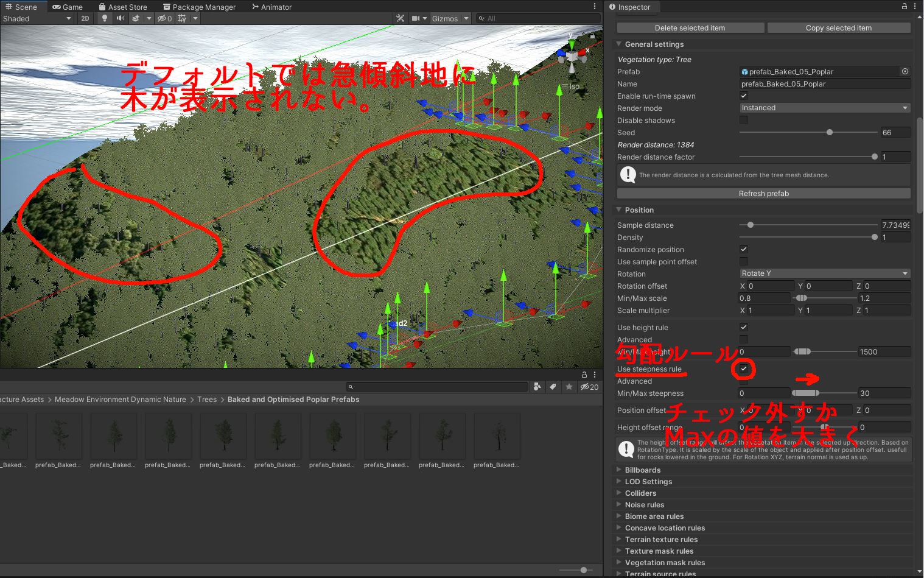Open Render mode Instanced dropdown
Screen dimensions: 924x578
(x=825, y=108)
